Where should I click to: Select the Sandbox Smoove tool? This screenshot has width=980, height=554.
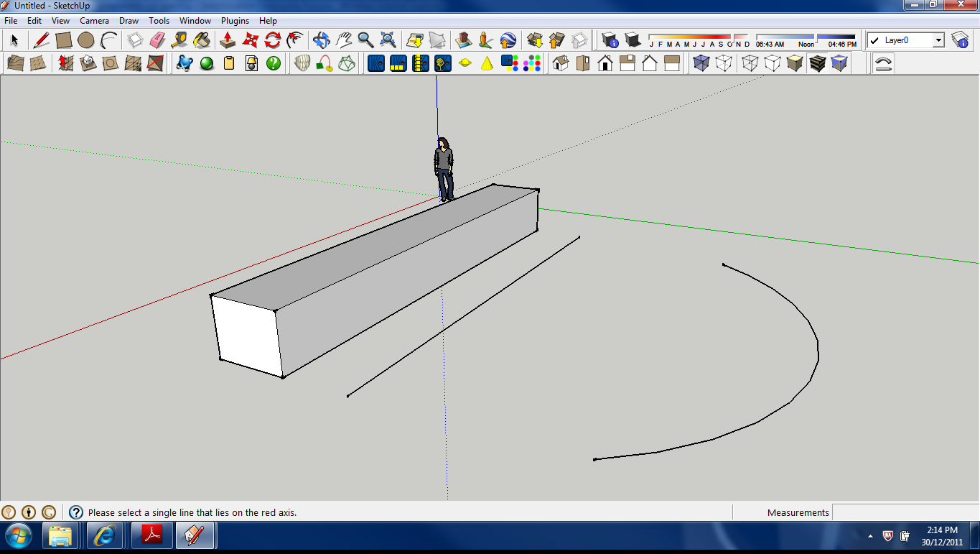click(65, 63)
